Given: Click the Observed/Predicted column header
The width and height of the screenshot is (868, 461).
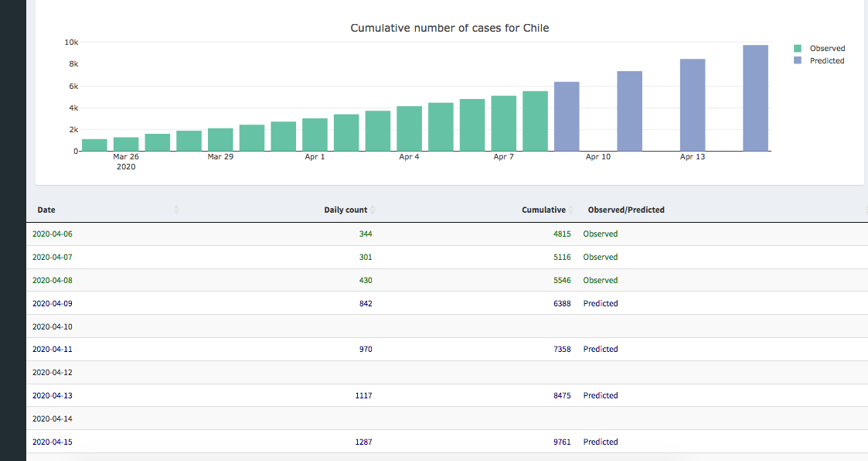Looking at the screenshot, I should [626, 210].
